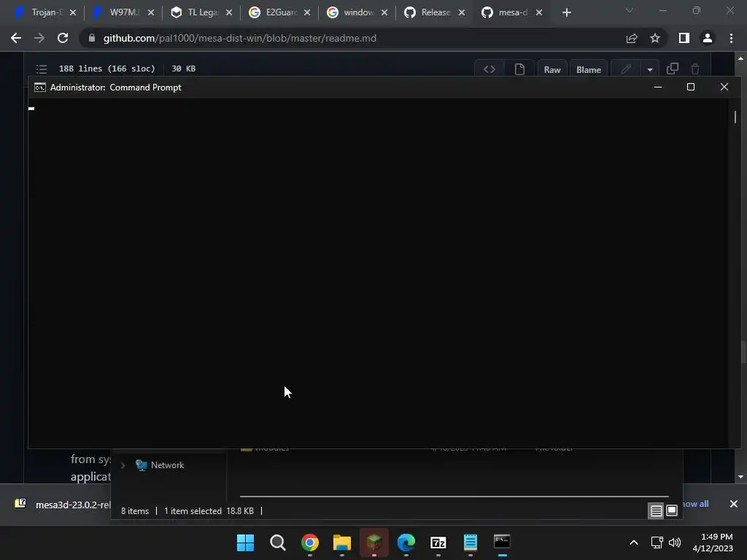Open Windows Start menu
747x560 pixels.
245,542
